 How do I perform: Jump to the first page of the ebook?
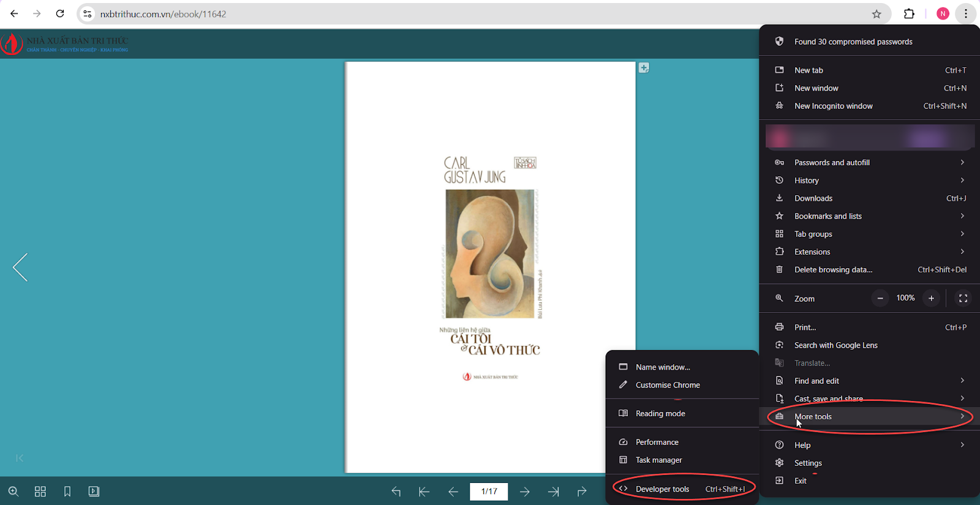424,492
